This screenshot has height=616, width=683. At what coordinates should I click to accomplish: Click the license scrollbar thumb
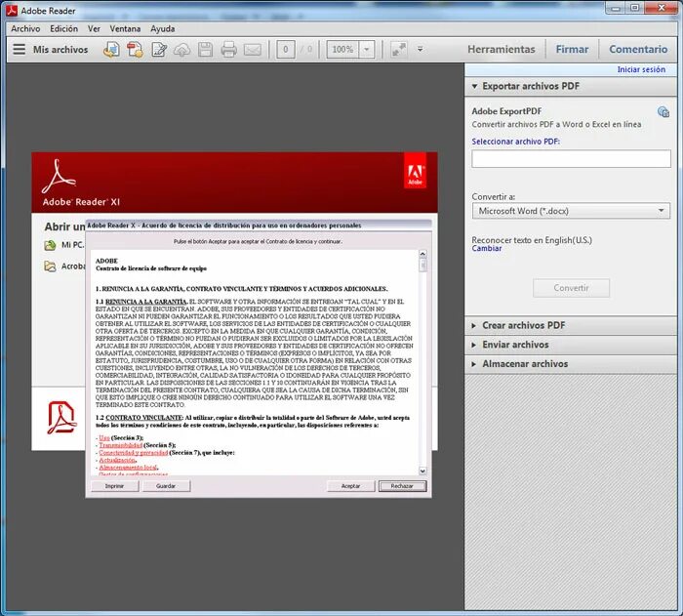(422, 266)
